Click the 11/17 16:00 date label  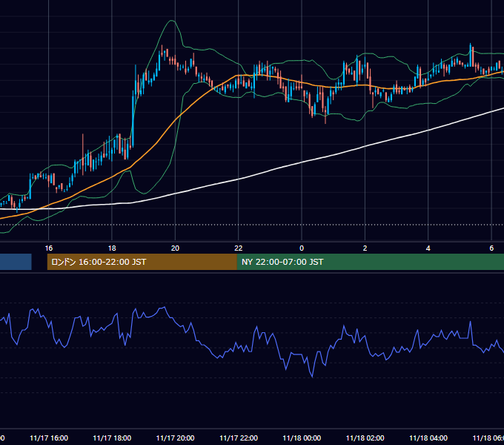pos(49,438)
